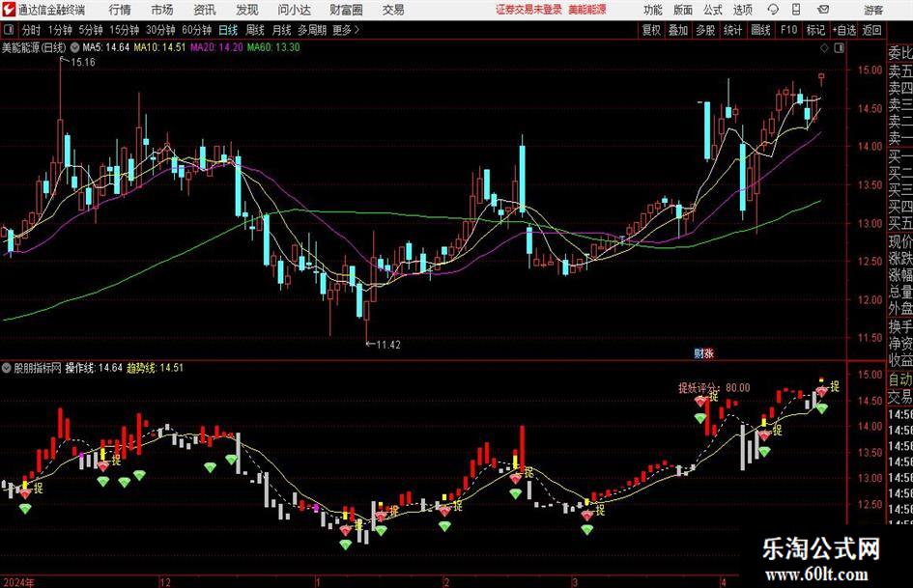Switch to 5分钟 chart period

[x=91, y=30]
